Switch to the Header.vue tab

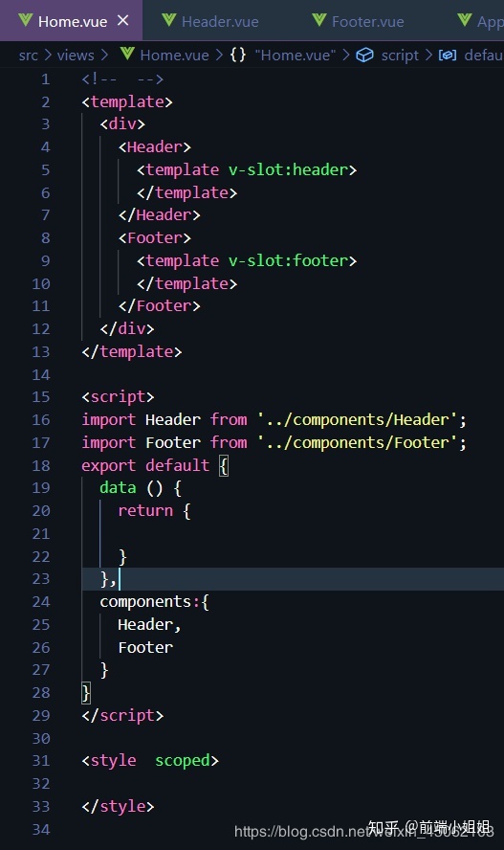[210, 21]
